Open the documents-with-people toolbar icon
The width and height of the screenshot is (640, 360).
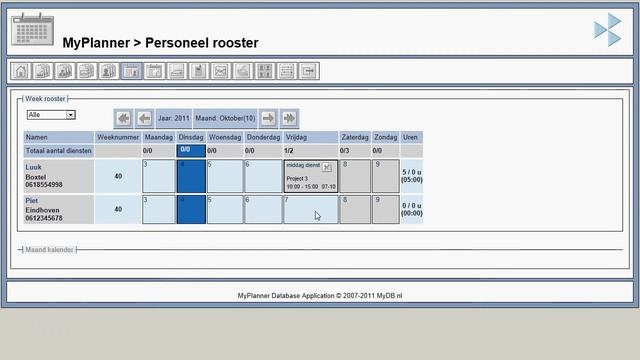click(x=64, y=71)
